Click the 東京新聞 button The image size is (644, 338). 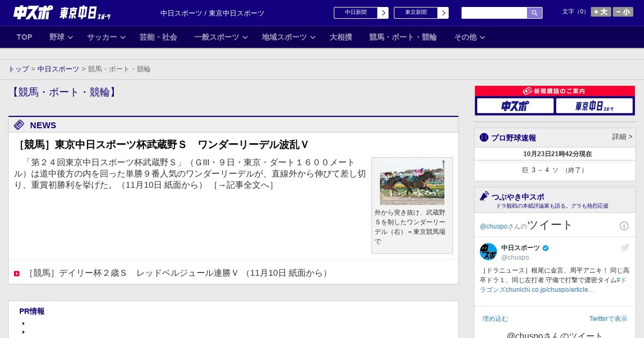pos(416,13)
